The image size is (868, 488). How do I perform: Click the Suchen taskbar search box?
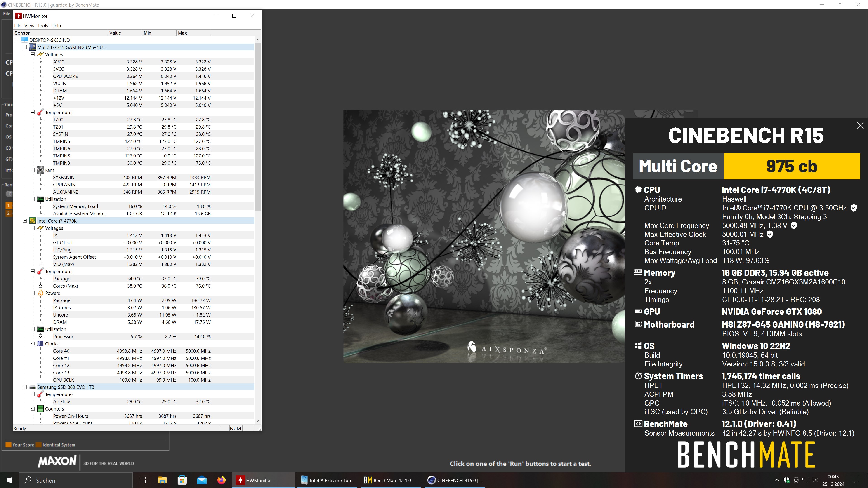click(x=76, y=480)
